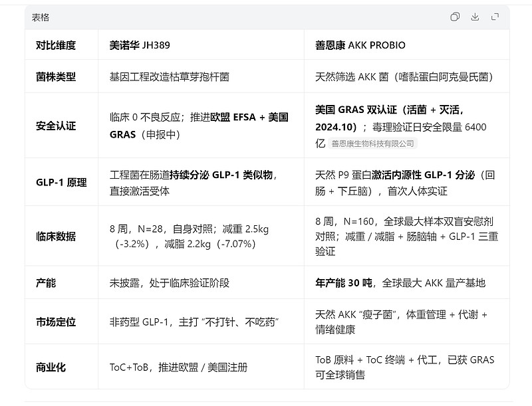Click the 临床数据 row label
This screenshot has width=532, height=406.
click(56, 236)
